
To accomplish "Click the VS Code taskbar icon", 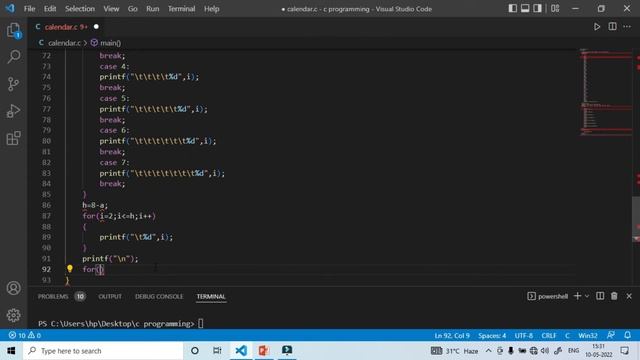I will 241,351.
